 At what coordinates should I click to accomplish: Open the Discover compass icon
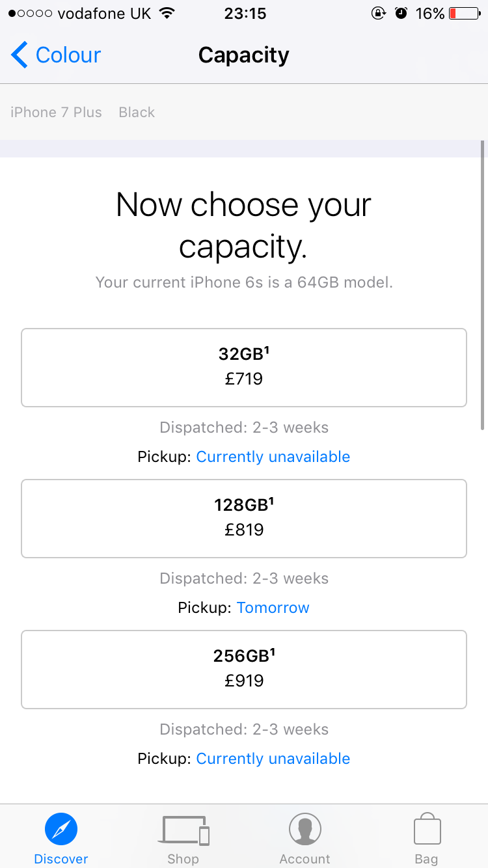coord(61,830)
